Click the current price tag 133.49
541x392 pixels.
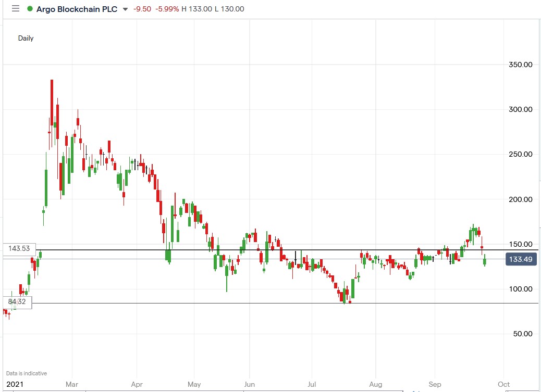coord(521,259)
